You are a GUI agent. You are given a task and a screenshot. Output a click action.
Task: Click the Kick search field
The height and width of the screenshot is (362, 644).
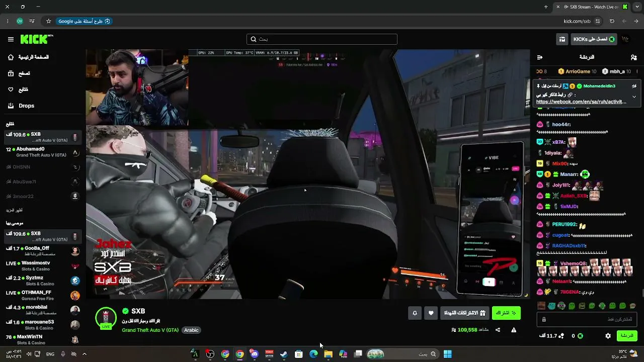click(x=322, y=39)
